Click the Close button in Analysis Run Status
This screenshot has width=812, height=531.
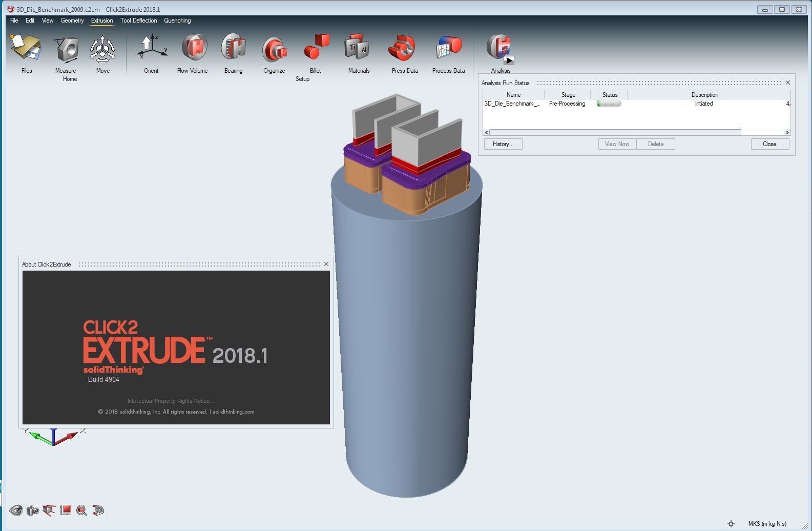pos(770,144)
